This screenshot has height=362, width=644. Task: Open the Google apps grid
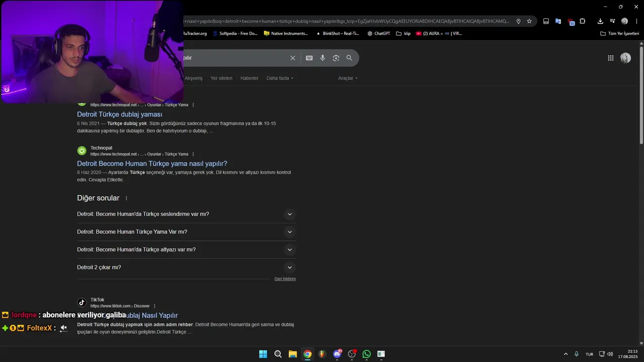tap(611, 58)
